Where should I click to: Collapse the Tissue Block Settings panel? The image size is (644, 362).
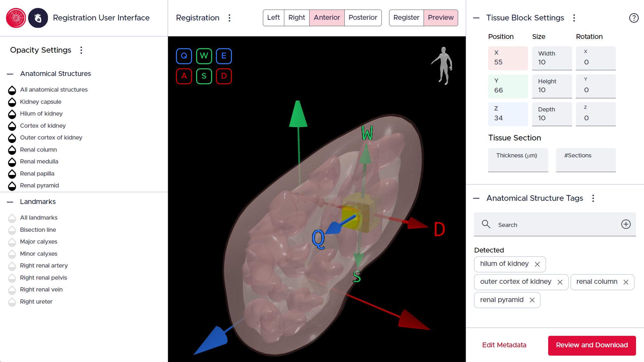point(476,18)
